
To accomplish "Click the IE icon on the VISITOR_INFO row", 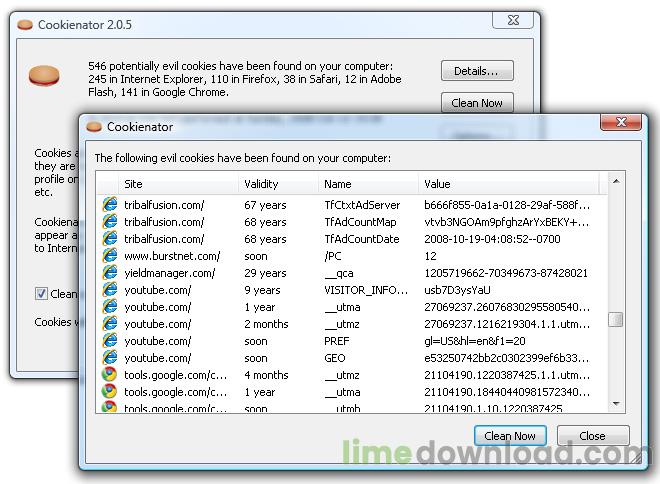I will (110, 290).
